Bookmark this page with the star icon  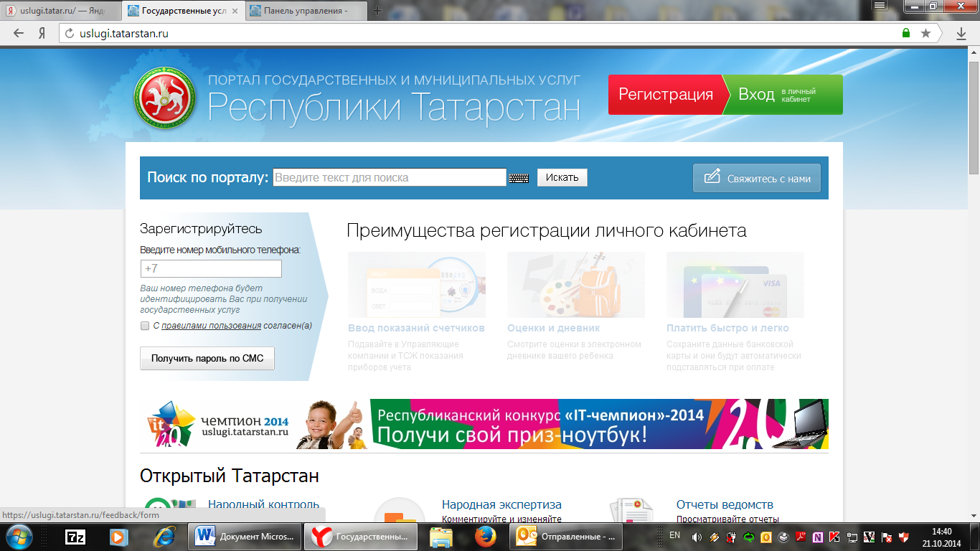[925, 33]
